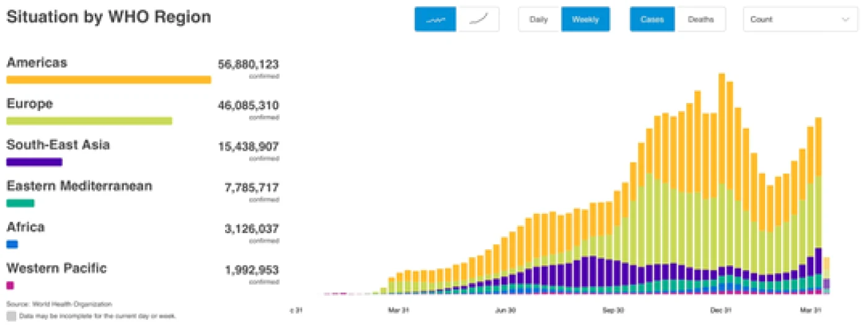Select the Europe region label
This screenshot has height=336, width=868.
[29, 104]
